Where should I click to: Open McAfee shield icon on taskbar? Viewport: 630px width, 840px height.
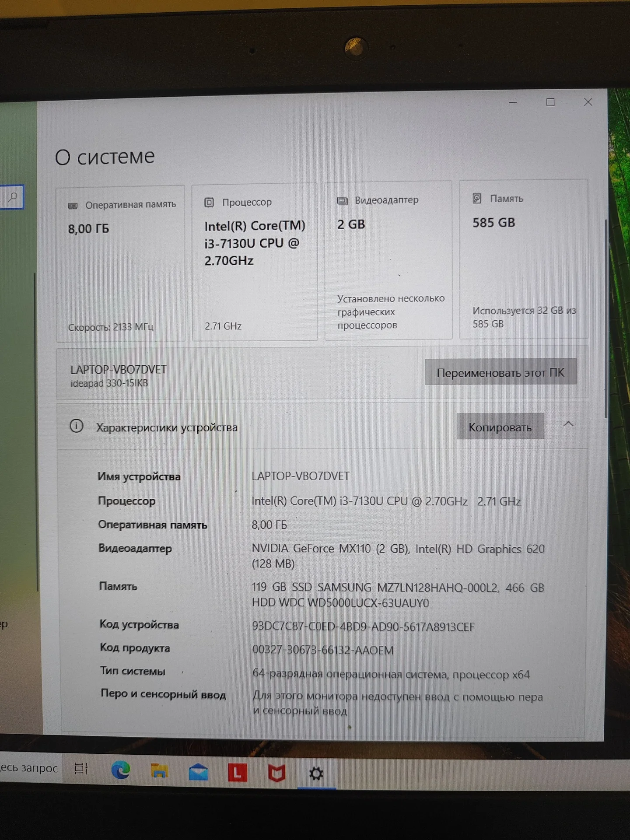point(276,773)
